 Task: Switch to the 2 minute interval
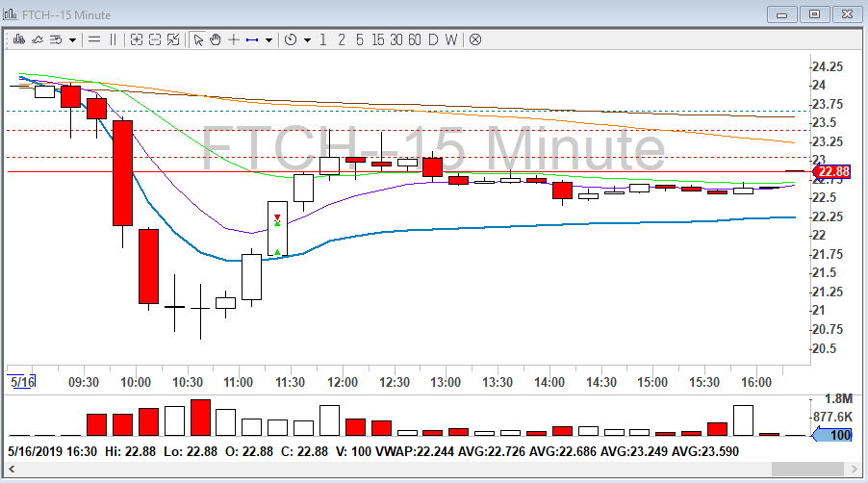342,39
